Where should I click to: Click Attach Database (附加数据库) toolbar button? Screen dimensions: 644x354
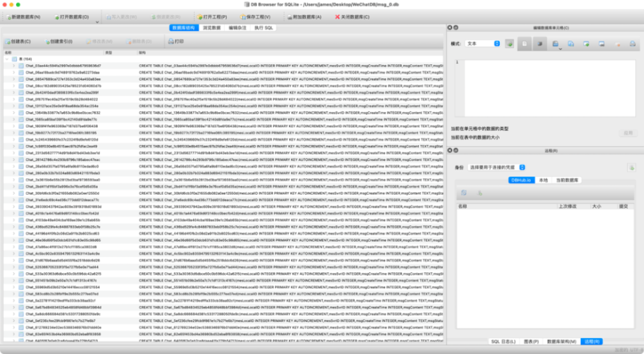pyautogui.click(x=304, y=17)
